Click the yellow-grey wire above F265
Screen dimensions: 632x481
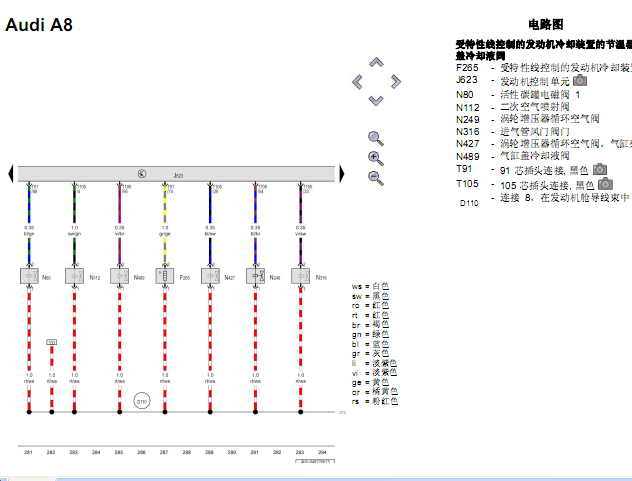point(165,251)
